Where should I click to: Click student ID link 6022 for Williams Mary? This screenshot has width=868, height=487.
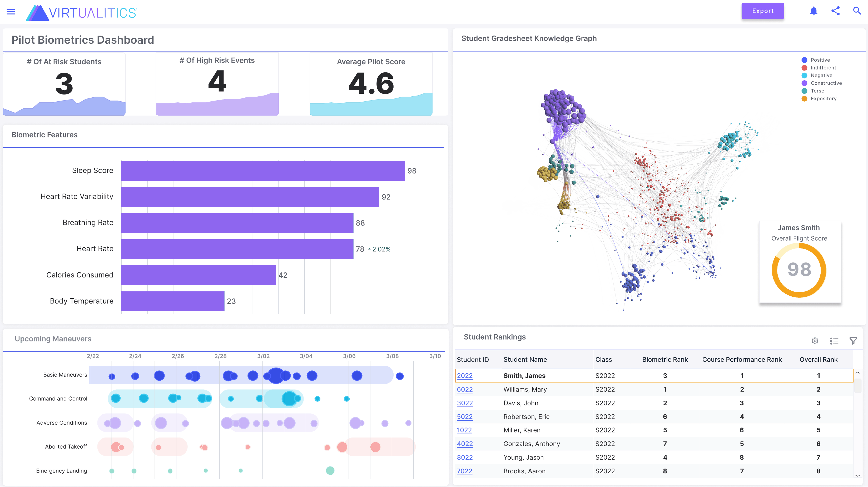[x=464, y=389]
